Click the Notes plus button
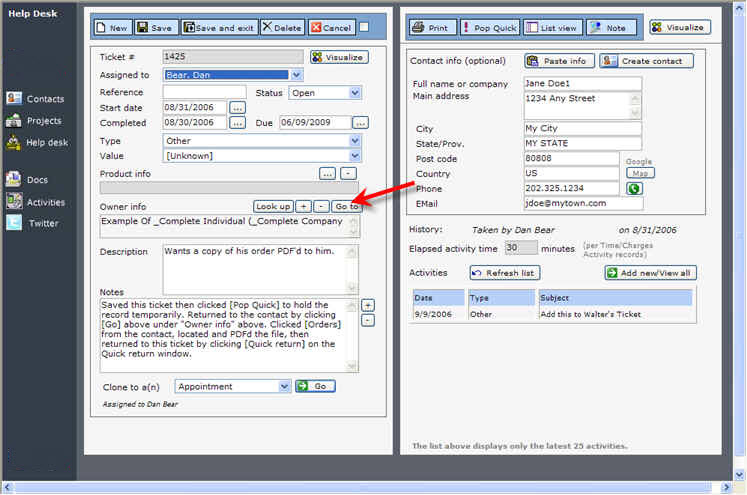Image resolution: width=747 pixels, height=495 pixels. tap(368, 305)
